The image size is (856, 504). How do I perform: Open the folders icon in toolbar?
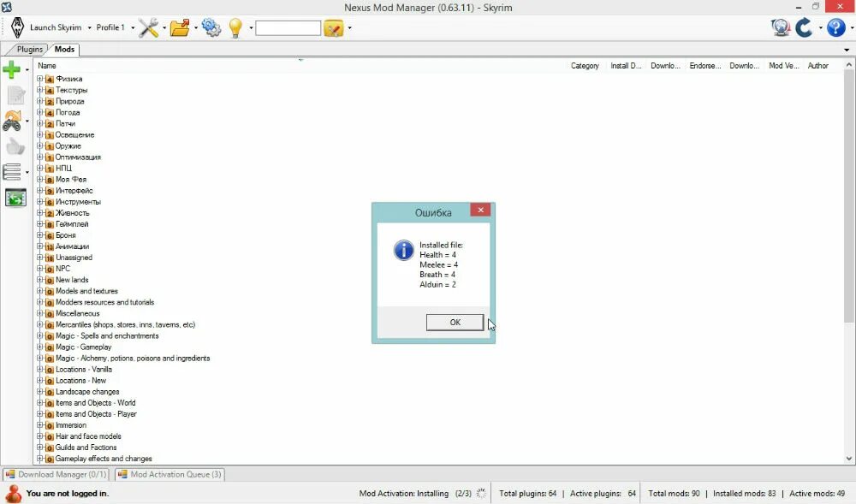pyautogui.click(x=180, y=27)
